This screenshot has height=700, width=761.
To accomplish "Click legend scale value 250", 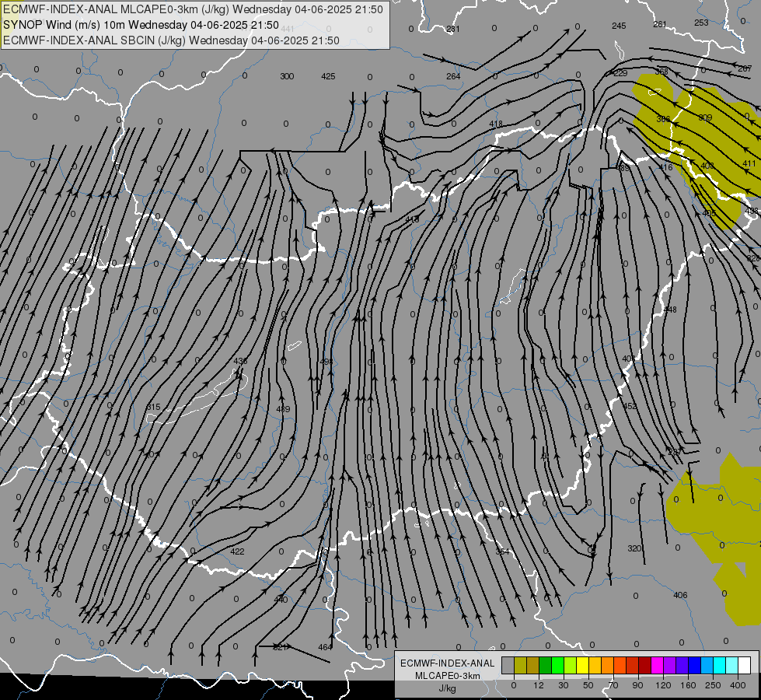I will click(x=713, y=685).
